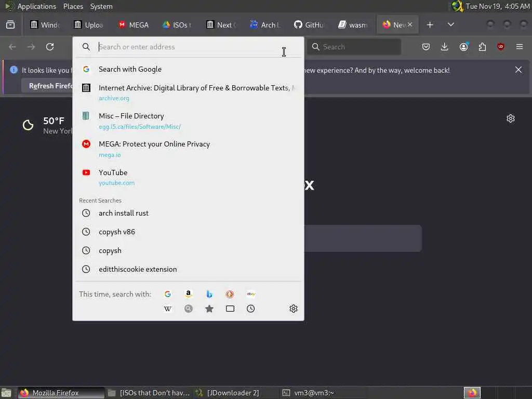Switch to the Windows archive tab
The height and width of the screenshot is (399, 532).
[46, 25]
